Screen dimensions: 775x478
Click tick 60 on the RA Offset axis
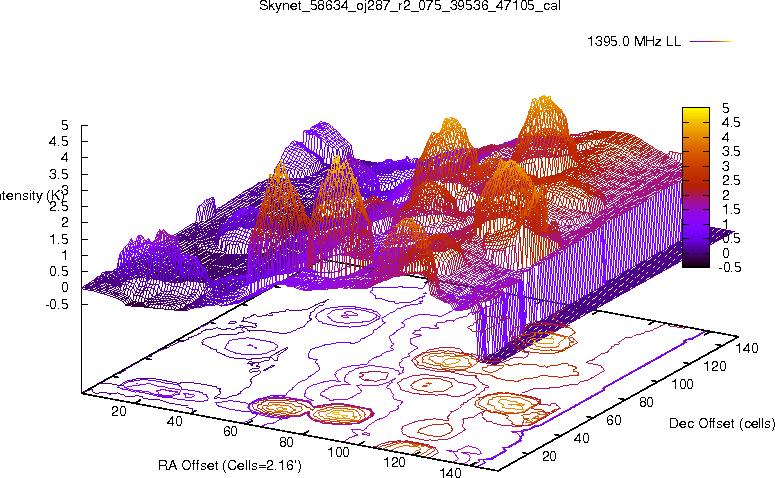point(230,432)
